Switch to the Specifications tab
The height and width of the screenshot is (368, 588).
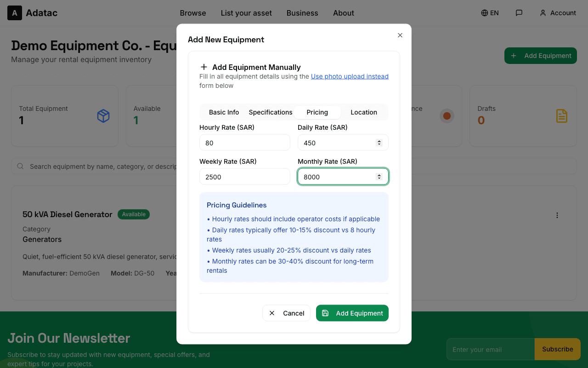tap(271, 112)
